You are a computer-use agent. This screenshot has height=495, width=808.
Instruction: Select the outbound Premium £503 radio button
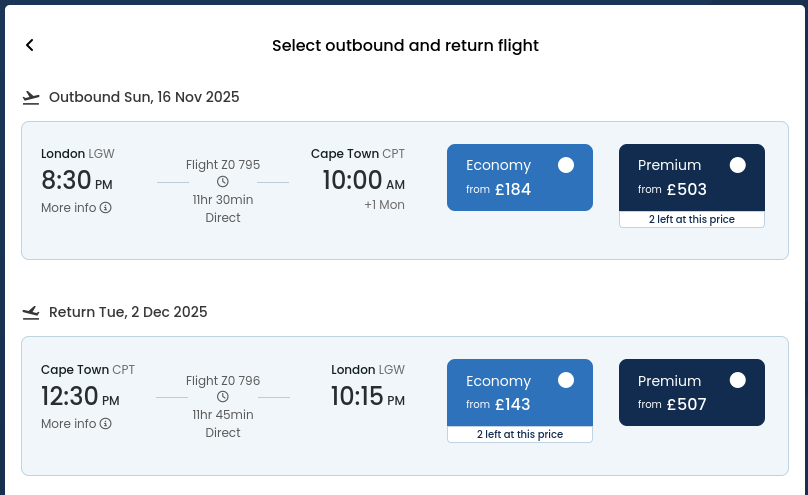737,165
